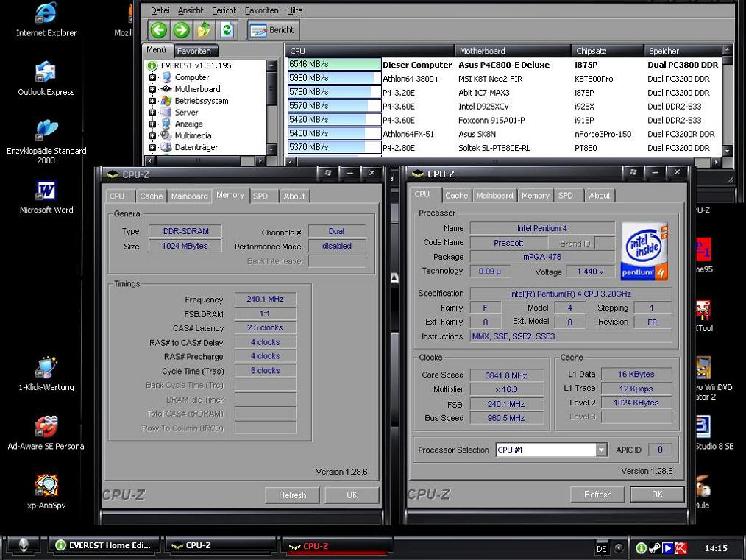Click the Steam icon in system tray

(654, 548)
